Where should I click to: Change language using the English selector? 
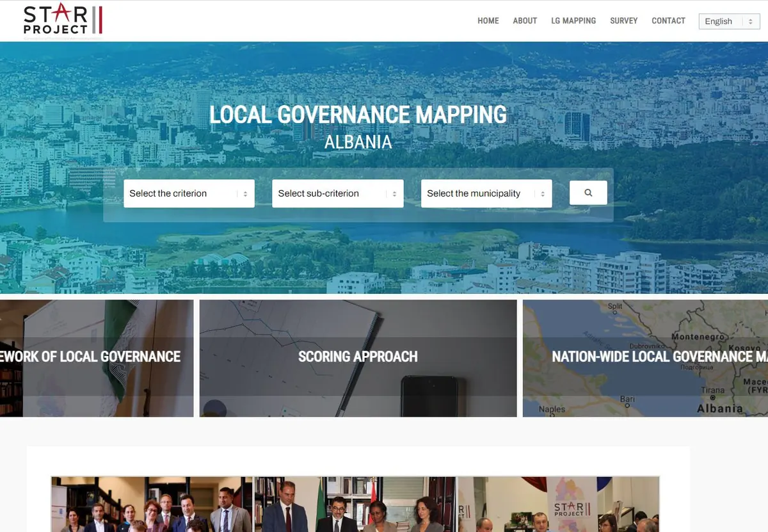pos(729,21)
